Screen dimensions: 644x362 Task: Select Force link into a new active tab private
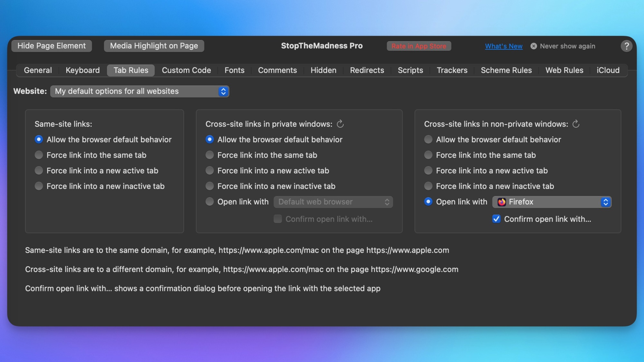click(x=210, y=171)
